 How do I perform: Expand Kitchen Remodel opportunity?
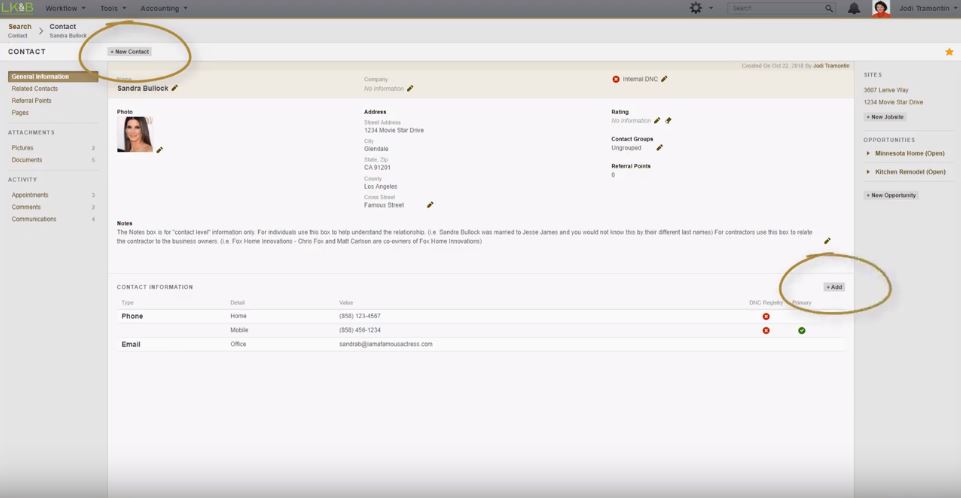[x=868, y=172]
